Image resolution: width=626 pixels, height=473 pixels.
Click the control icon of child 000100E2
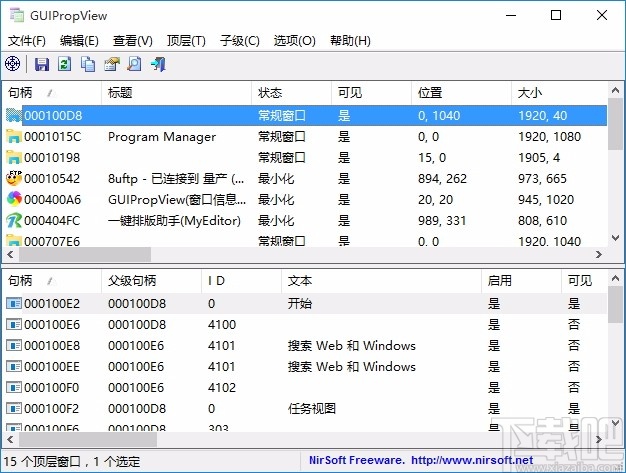coord(14,304)
